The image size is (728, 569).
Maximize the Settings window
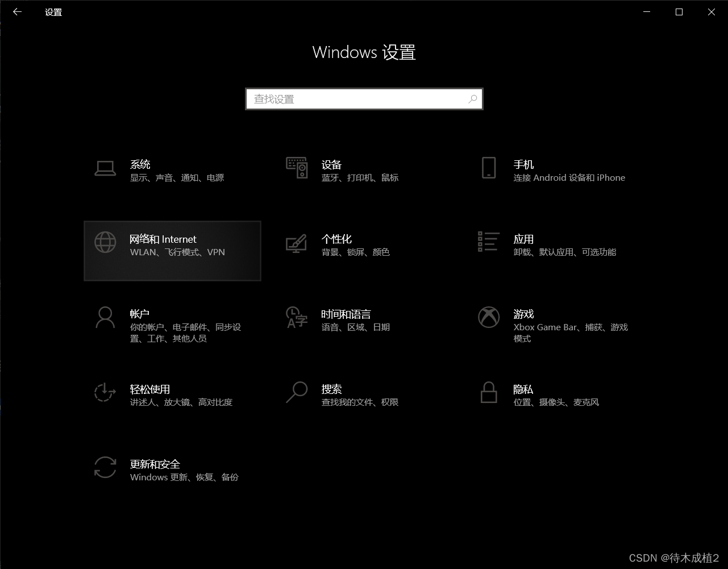pos(679,12)
